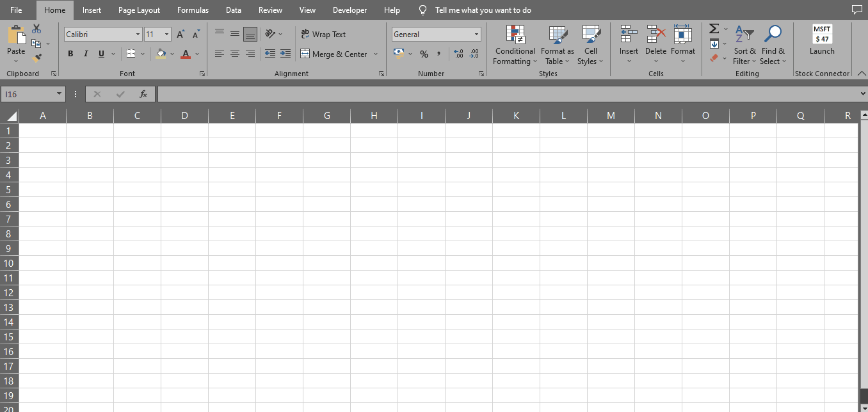Switch to the Formulas ribbon tab

pos(193,10)
